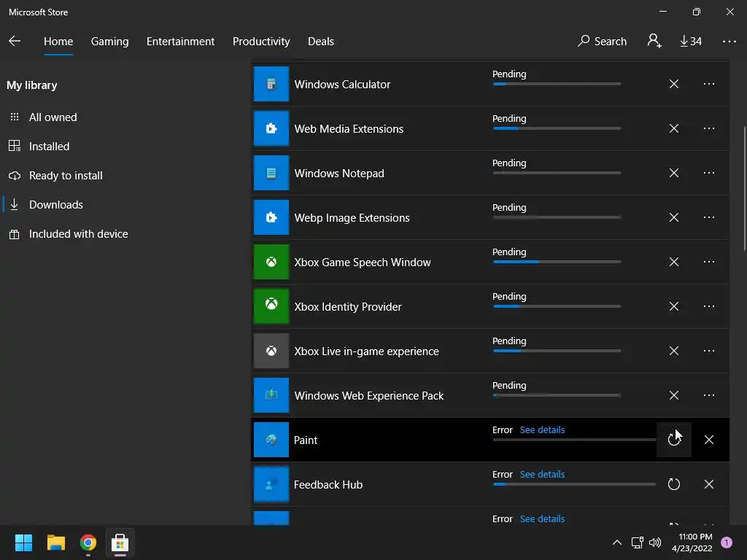Open more options for Xbox Identity Provider
This screenshot has height=560, width=747.
point(709,306)
